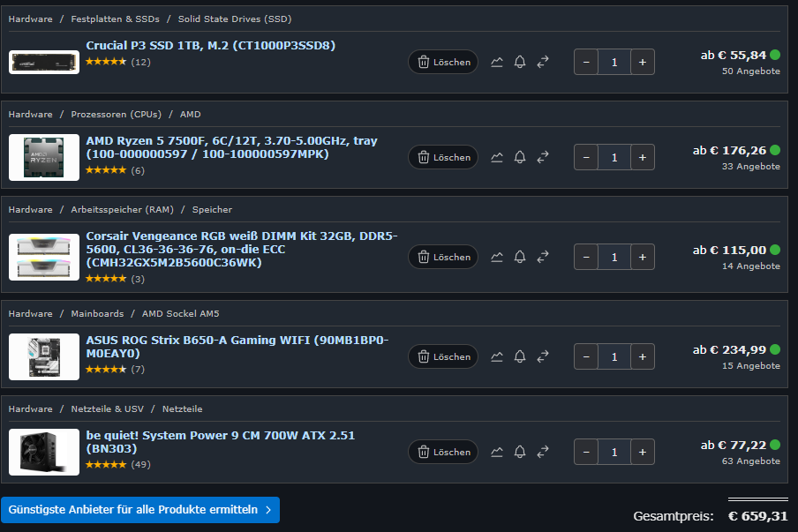The height and width of the screenshot is (532, 798).
Task: Click Crucial P3 SSD product thumbnail
Action: pyautogui.click(x=44, y=62)
